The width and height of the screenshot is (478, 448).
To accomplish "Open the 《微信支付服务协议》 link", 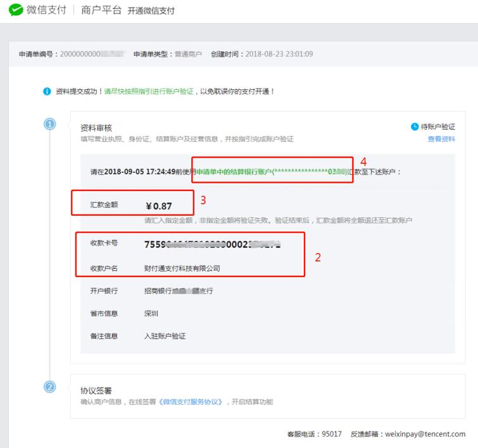I will pos(191,402).
